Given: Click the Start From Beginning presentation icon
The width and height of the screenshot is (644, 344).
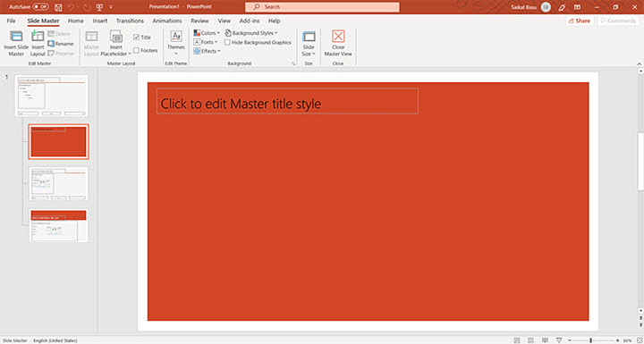Looking at the screenshot, I should (x=99, y=7).
